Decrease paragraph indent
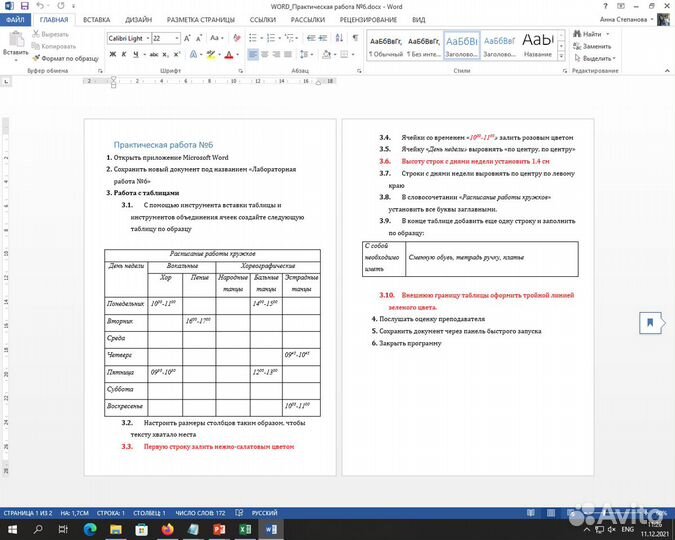The height and width of the screenshot is (540, 675). (x=311, y=38)
